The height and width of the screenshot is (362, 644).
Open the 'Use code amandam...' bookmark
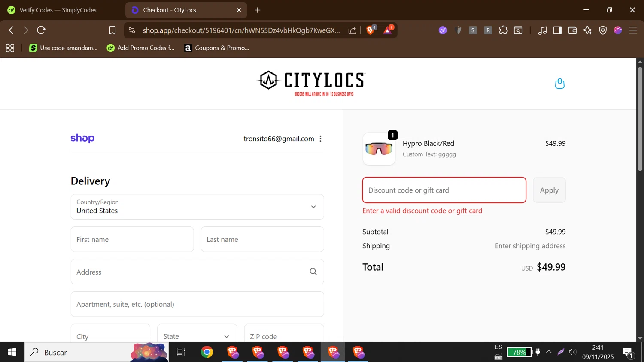pos(63,48)
